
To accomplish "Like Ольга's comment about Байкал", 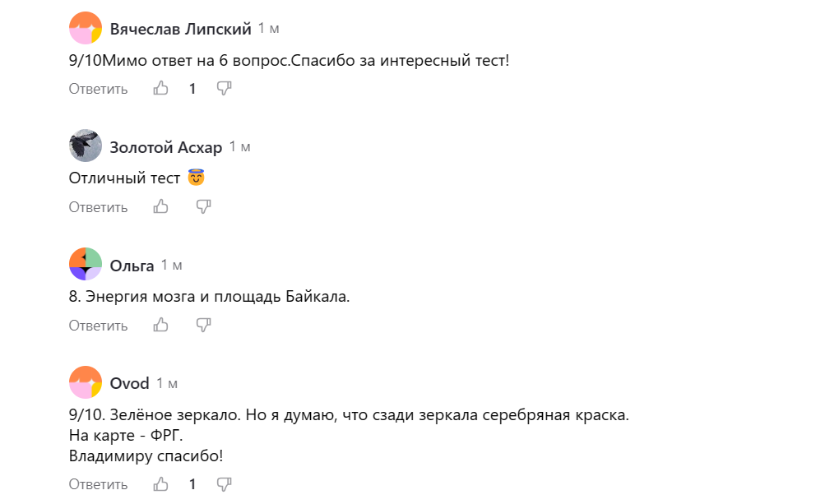I will pyautogui.click(x=160, y=325).
